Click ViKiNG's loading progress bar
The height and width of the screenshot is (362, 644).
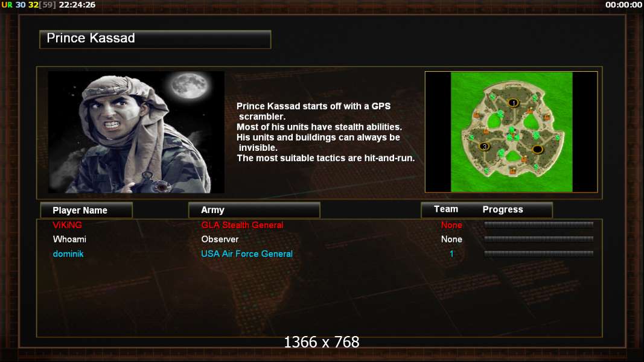click(538, 224)
